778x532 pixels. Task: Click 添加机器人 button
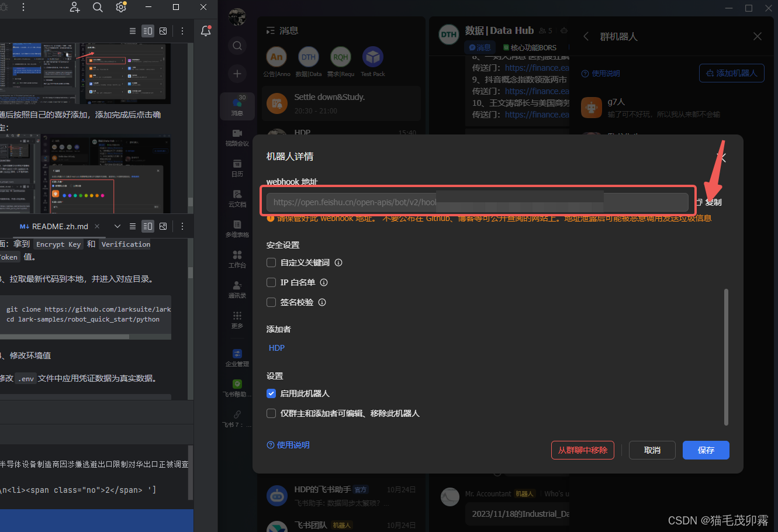point(732,73)
